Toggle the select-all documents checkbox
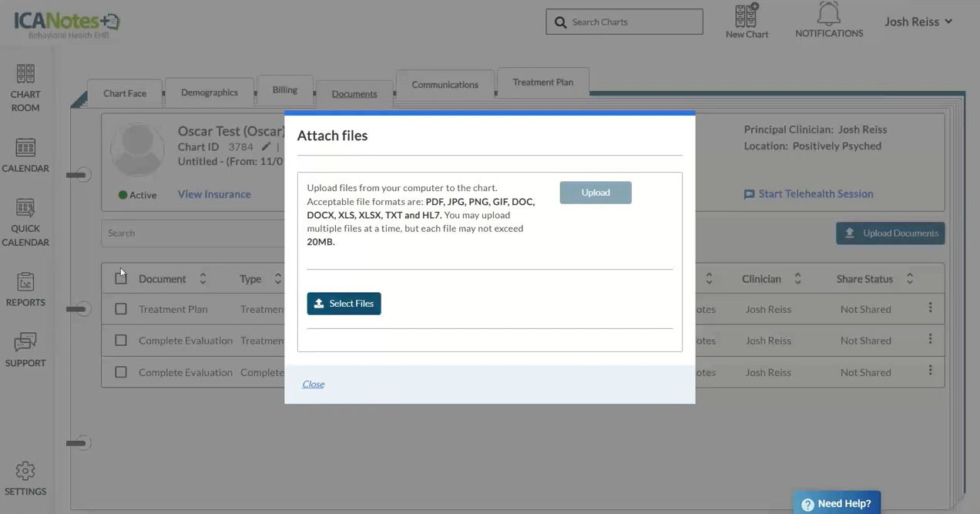 [x=121, y=278]
